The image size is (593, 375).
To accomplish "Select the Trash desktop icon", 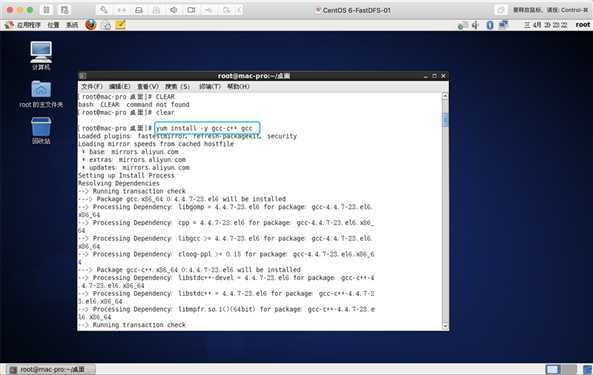I will pyautogui.click(x=41, y=130).
